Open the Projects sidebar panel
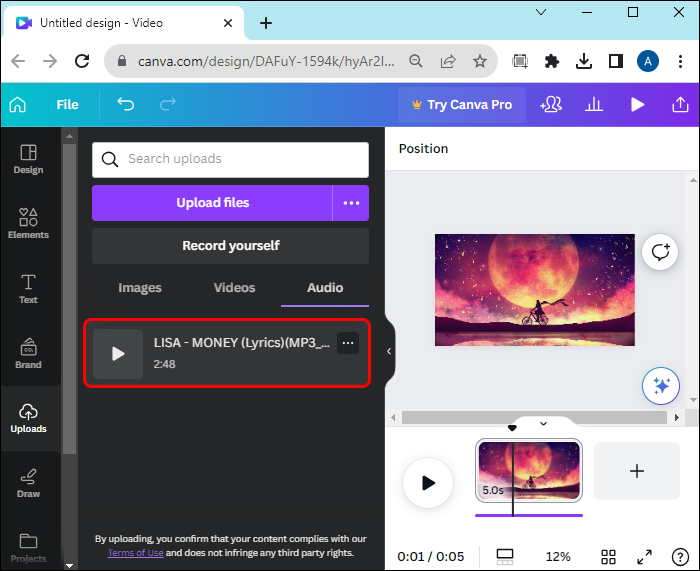This screenshot has height=571, width=700. coord(29,548)
